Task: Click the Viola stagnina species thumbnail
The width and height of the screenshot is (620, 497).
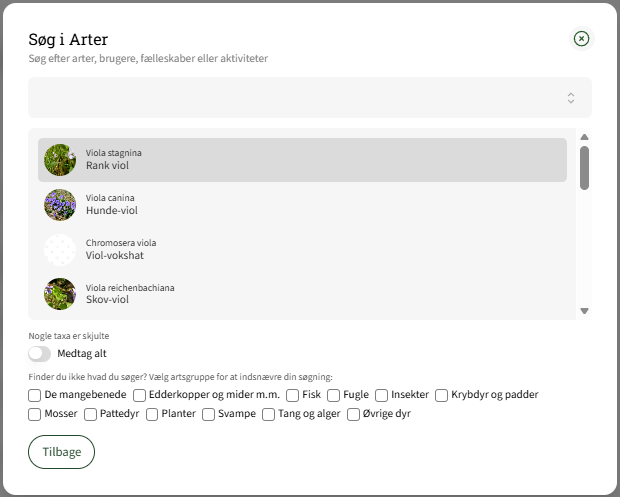Action: point(60,160)
